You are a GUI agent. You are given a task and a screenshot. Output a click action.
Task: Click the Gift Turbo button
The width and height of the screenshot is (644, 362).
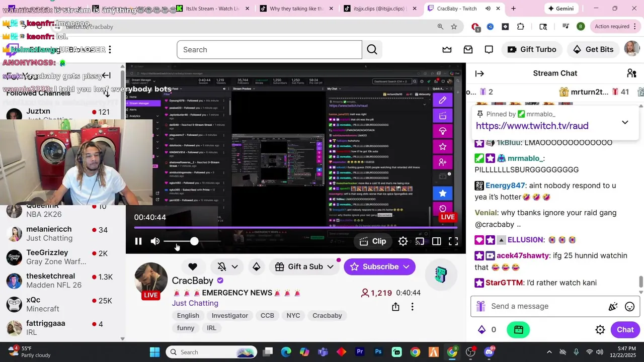(x=532, y=49)
